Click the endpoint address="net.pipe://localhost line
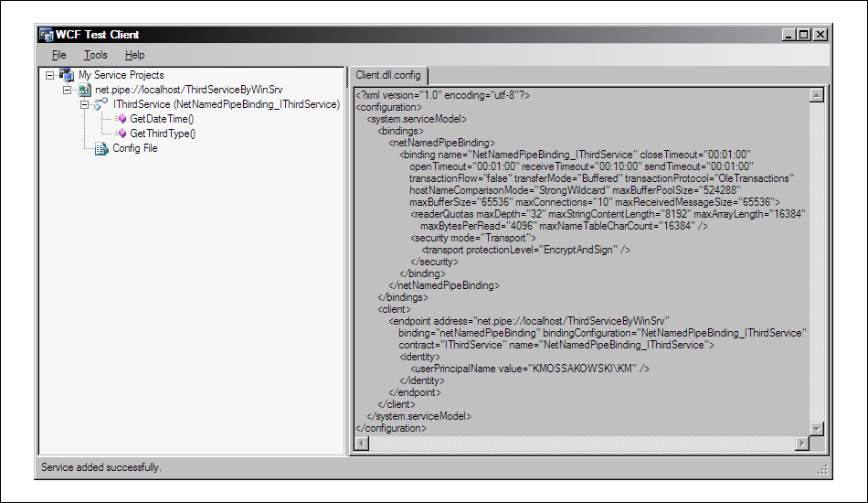868x503 pixels. 529,321
